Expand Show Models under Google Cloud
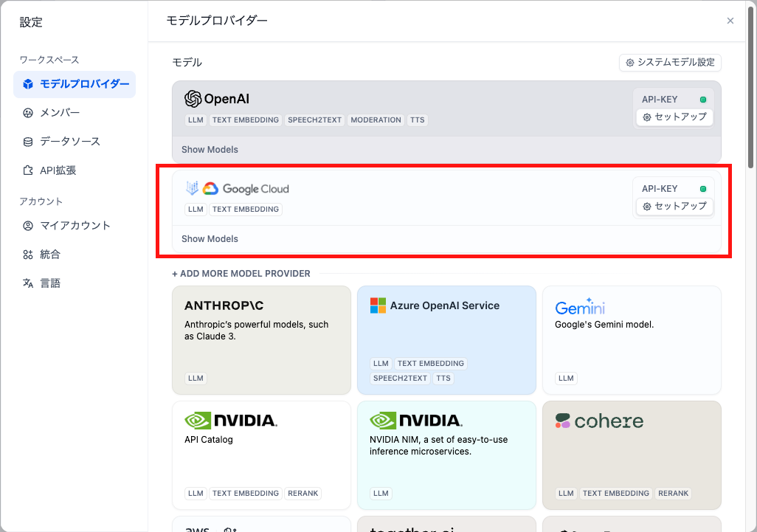Screen dimensions: 757x532 coord(210,239)
